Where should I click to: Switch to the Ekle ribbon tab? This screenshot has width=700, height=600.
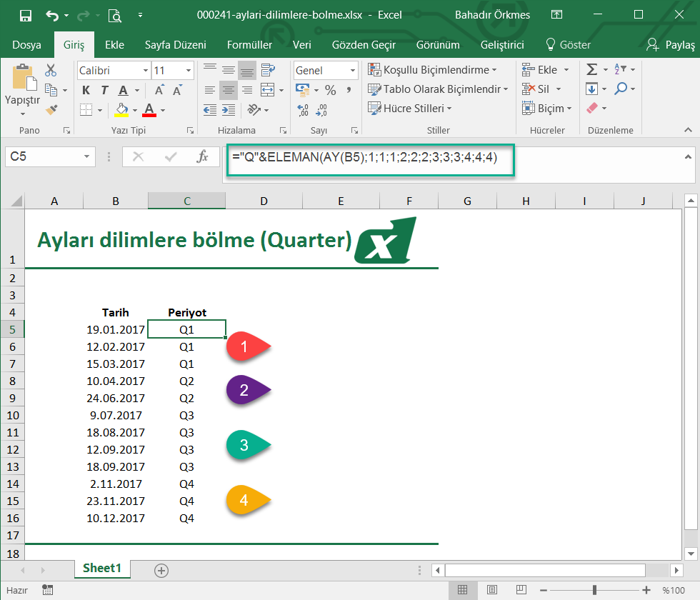click(114, 45)
